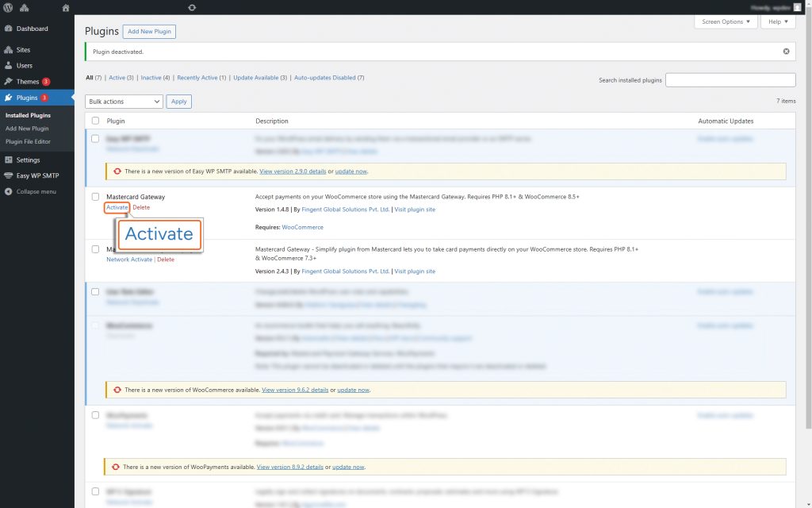Click the Automatic Updates column header
Viewport: 812px width, 508px height.
(726, 121)
